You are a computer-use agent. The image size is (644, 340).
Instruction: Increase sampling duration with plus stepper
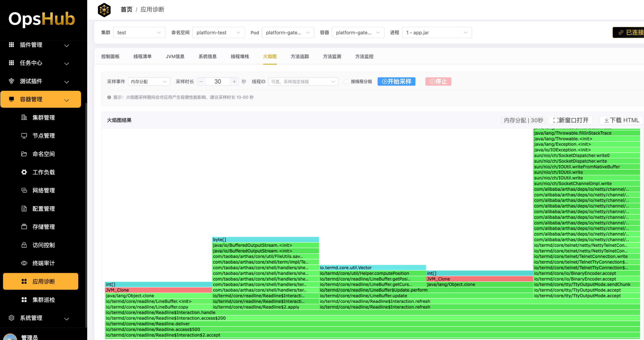coord(234,82)
